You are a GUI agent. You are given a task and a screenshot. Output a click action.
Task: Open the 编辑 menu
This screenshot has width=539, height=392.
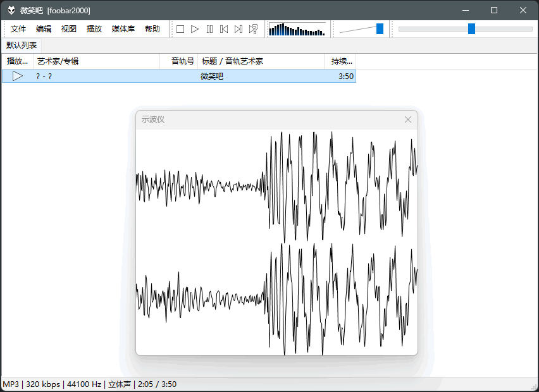(x=44, y=29)
